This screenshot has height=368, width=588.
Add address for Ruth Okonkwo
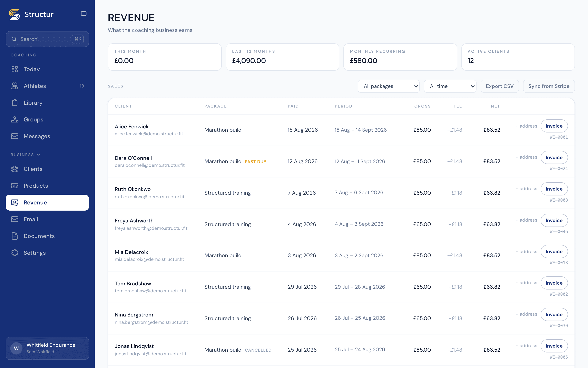[x=526, y=189]
